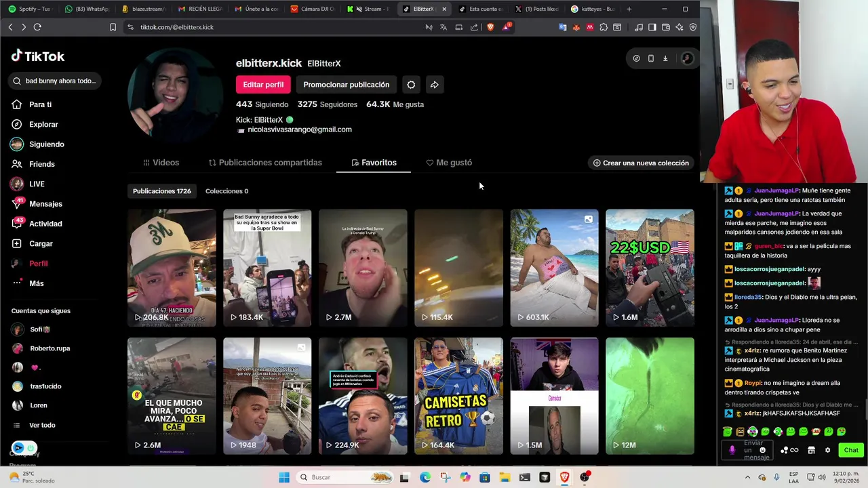
Task: Click the green Chat send button
Action: tap(851, 450)
